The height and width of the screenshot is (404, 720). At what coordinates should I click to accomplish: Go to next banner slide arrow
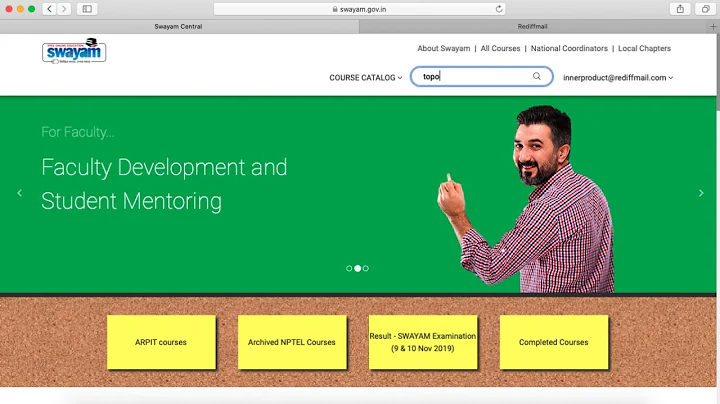701,193
